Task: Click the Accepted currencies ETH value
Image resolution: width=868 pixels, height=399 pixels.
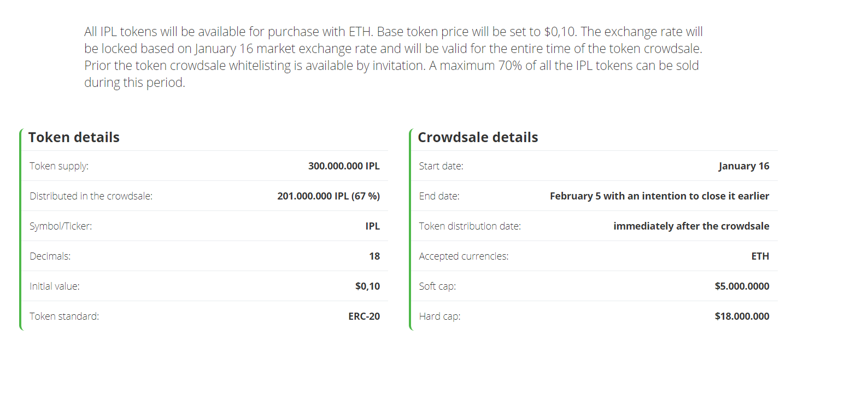Action: tap(760, 256)
